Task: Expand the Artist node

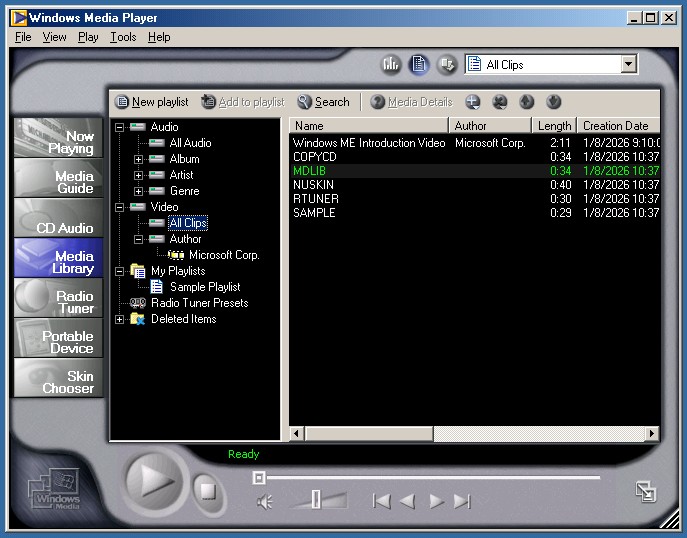Action: 138,176
